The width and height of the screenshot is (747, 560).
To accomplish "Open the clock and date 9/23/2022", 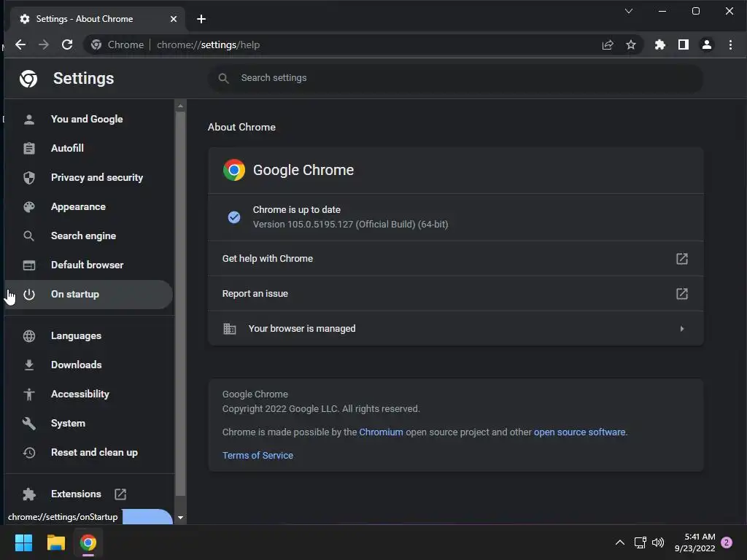I will [694, 542].
